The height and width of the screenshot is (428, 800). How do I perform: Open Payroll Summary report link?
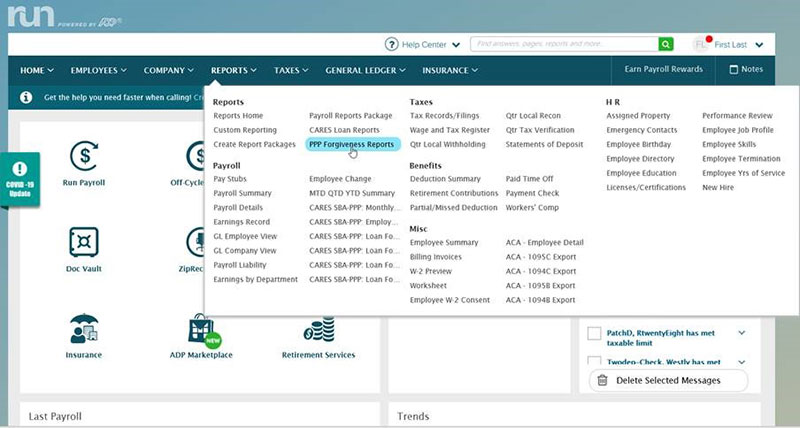[242, 193]
